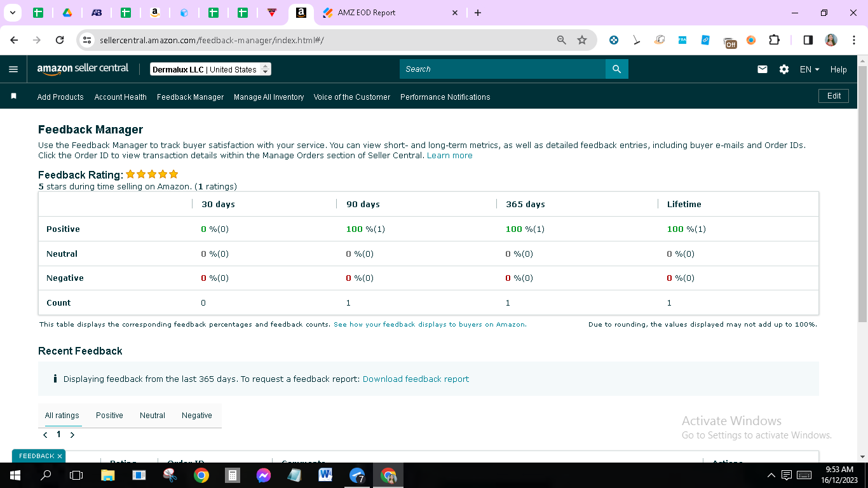Click the Lifetime column header
The height and width of the screenshot is (488, 868).
click(684, 205)
